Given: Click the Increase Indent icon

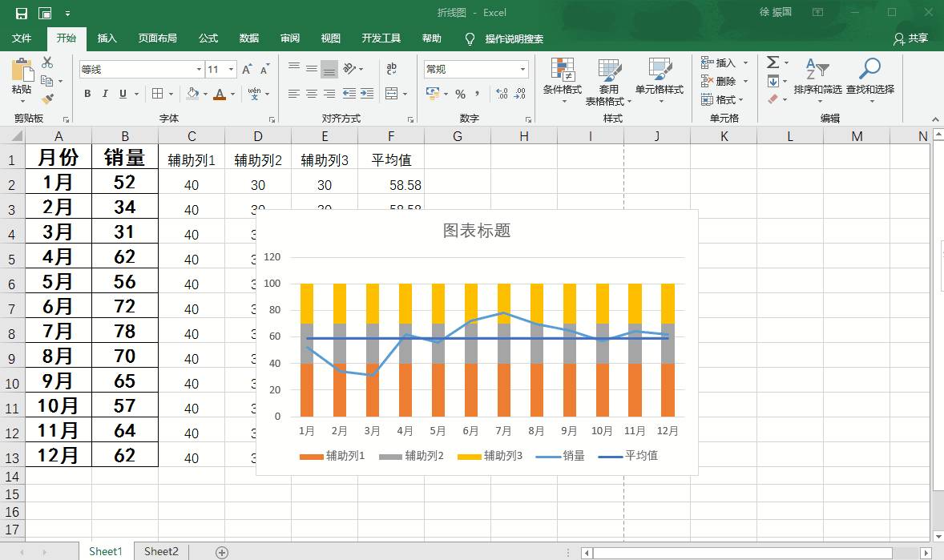Looking at the screenshot, I should pos(367,94).
